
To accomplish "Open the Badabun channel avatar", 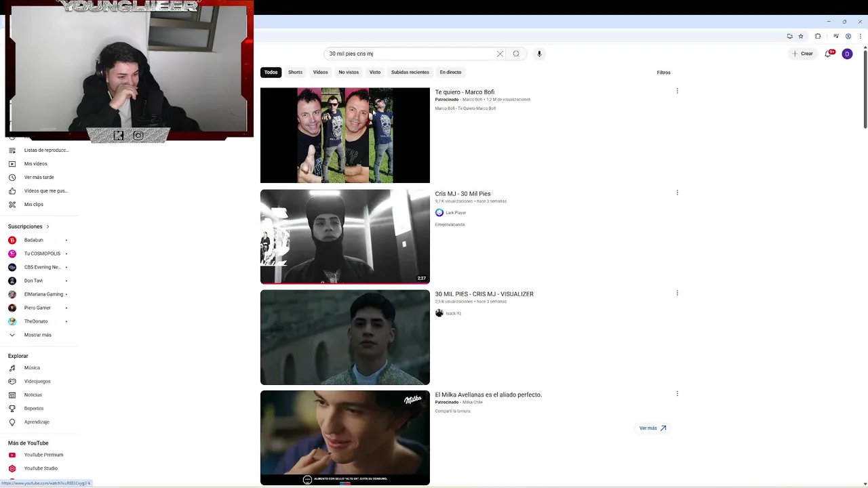I will pyautogui.click(x=12, y=240).
